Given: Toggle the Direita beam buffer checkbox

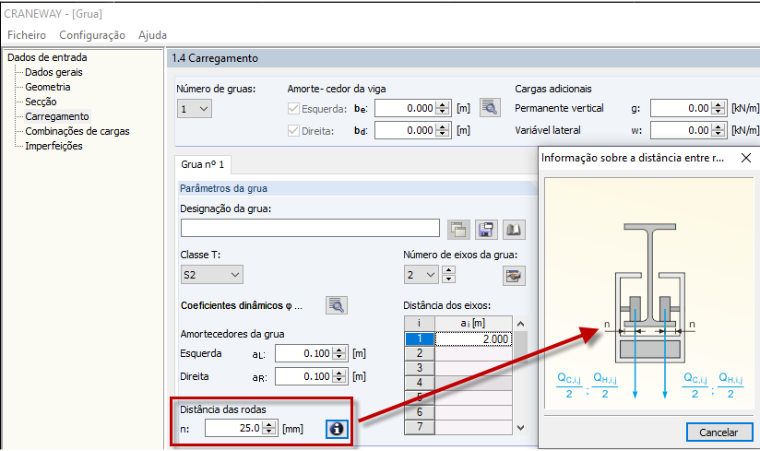Looking at the screenshot, I should (x=293, y=130).
